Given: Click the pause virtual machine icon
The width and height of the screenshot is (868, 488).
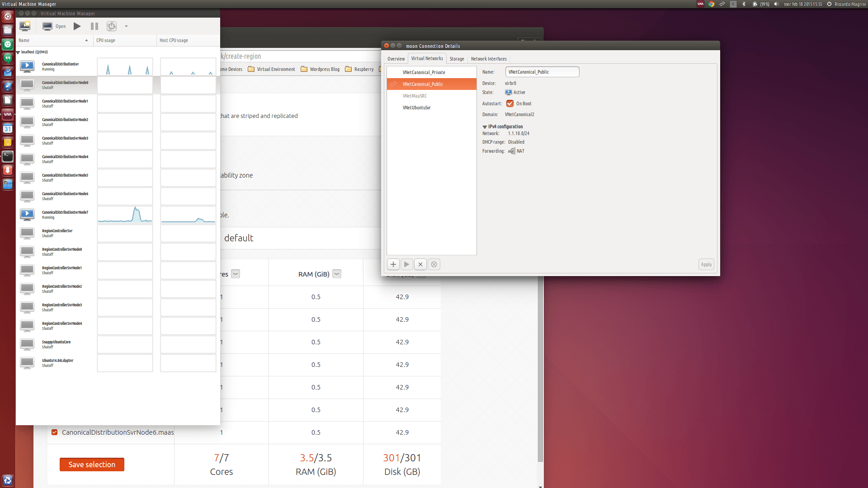Looking at the screenshot, I should click(94, 26).
